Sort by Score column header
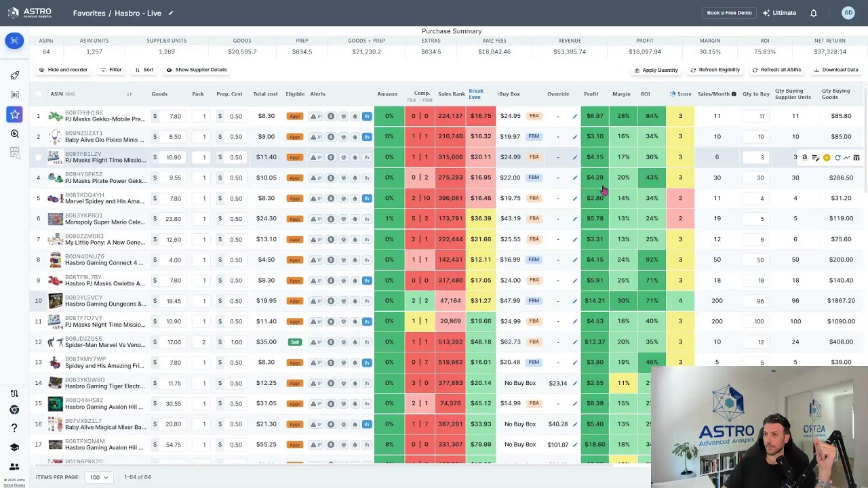The image size is (868, 488). click(680, 94)
